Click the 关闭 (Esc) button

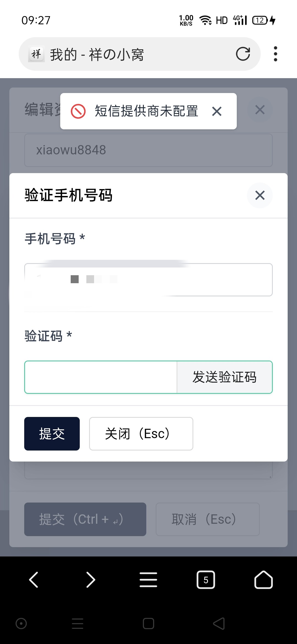(141, 434)
